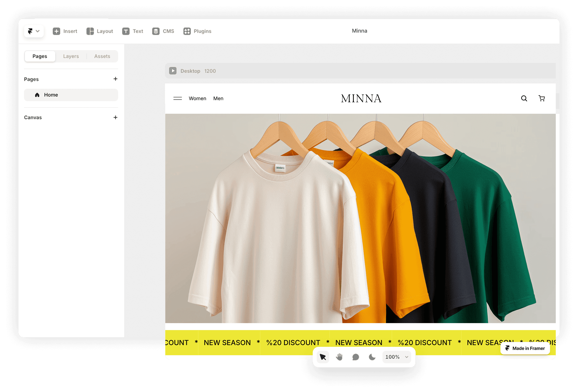
Task: Click the Insert plus icon
Action: [x=57, y=31]
